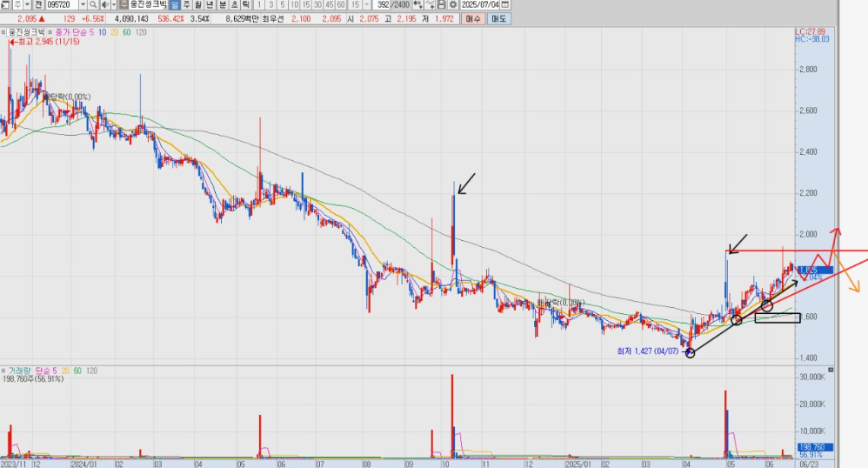868x468 pixels.
Task: Switch chart to monthly (월) period
Action: (x=199, y=5)
